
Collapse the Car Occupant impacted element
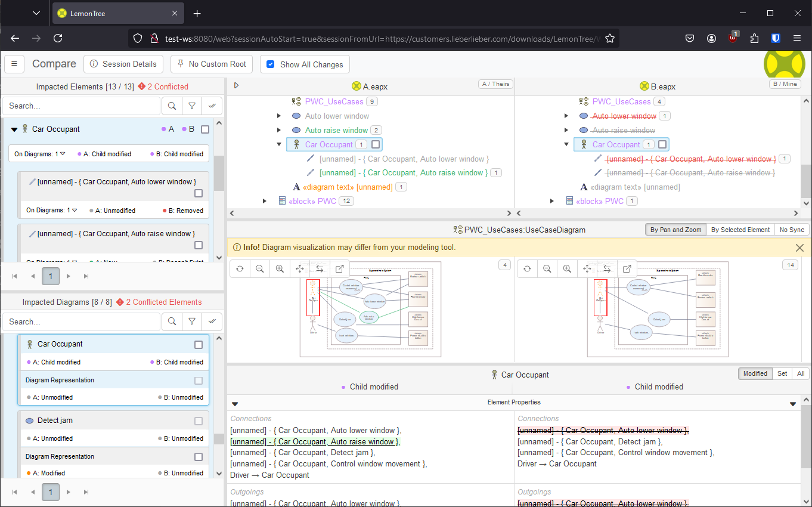(14, 129)
